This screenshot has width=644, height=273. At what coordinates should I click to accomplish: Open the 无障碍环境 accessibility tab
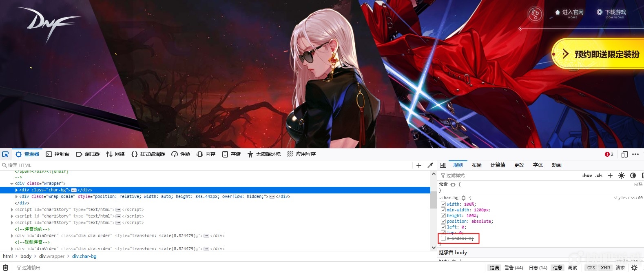264,154
